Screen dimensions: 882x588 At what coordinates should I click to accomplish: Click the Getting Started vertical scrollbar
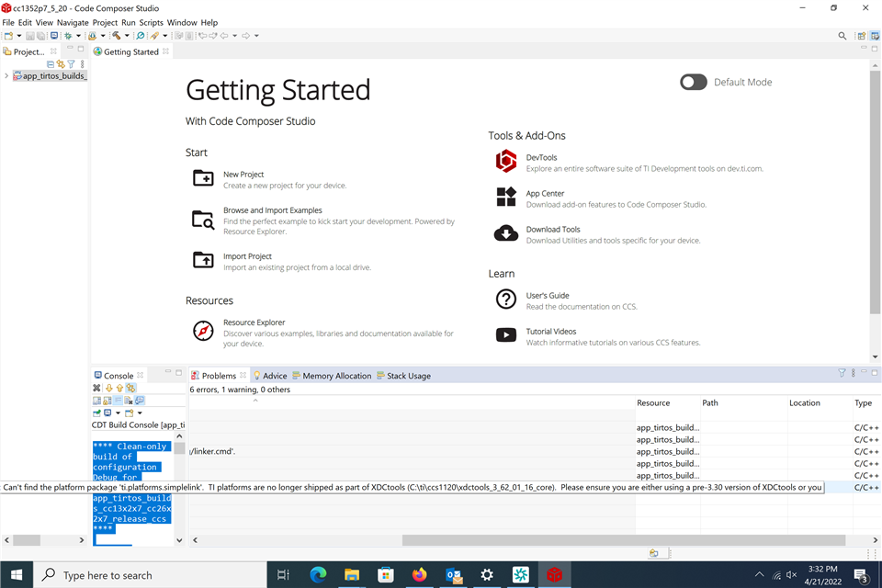[x=875, y=191]
